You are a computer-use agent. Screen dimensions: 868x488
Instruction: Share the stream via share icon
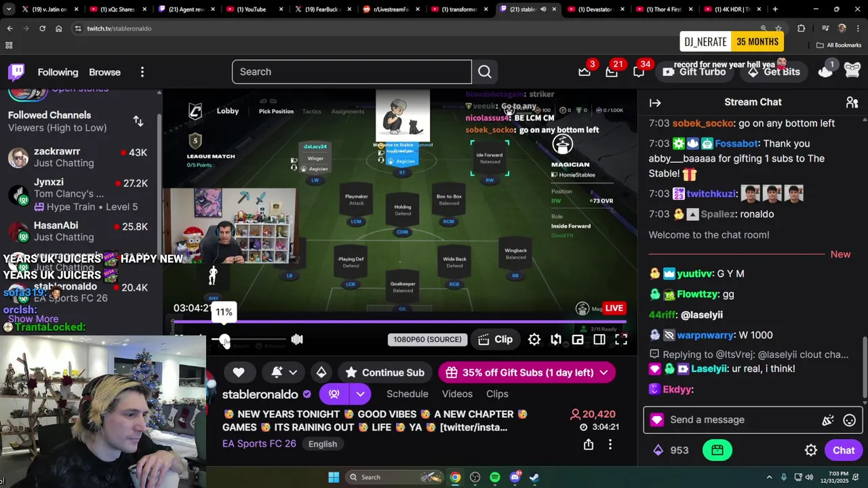pos(589,445)
